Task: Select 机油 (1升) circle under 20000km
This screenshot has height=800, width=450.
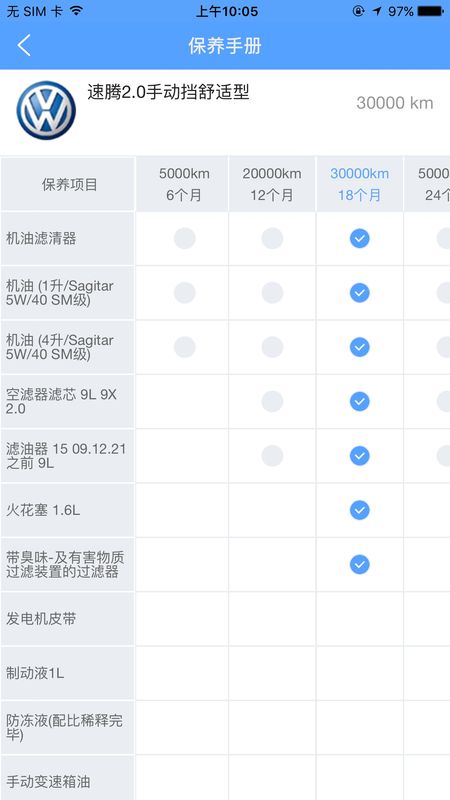Action: pyautogui.click(x=272, y=293)
